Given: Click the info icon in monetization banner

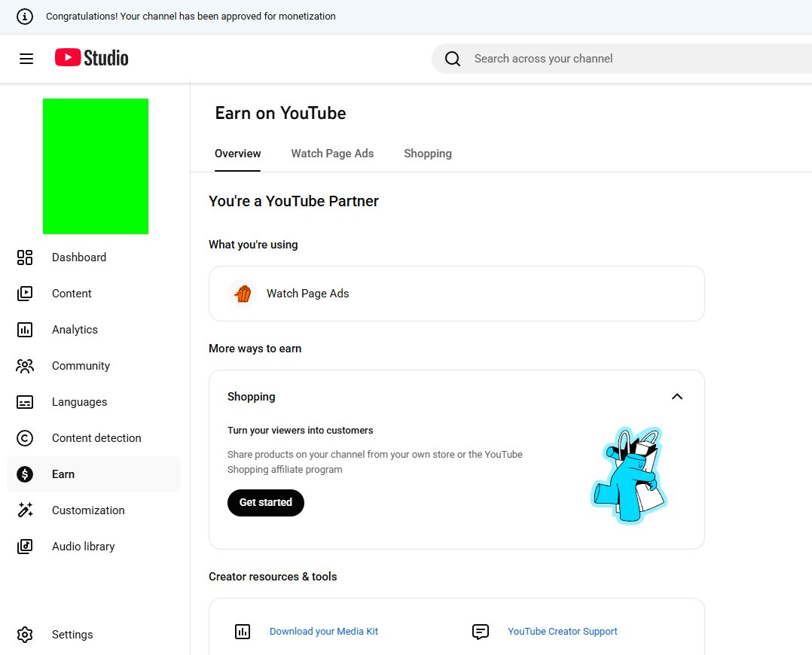Looking at the screenshot, I should [x=24, y=16].
